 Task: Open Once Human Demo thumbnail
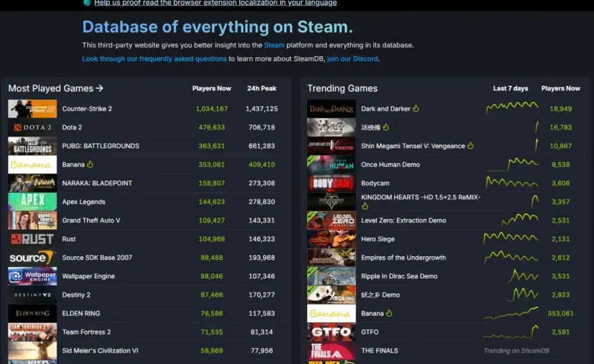331,164
